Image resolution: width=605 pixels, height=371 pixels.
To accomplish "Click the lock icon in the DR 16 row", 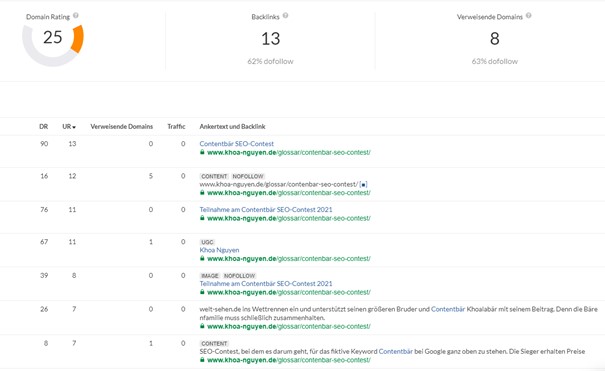I will 202,193.
